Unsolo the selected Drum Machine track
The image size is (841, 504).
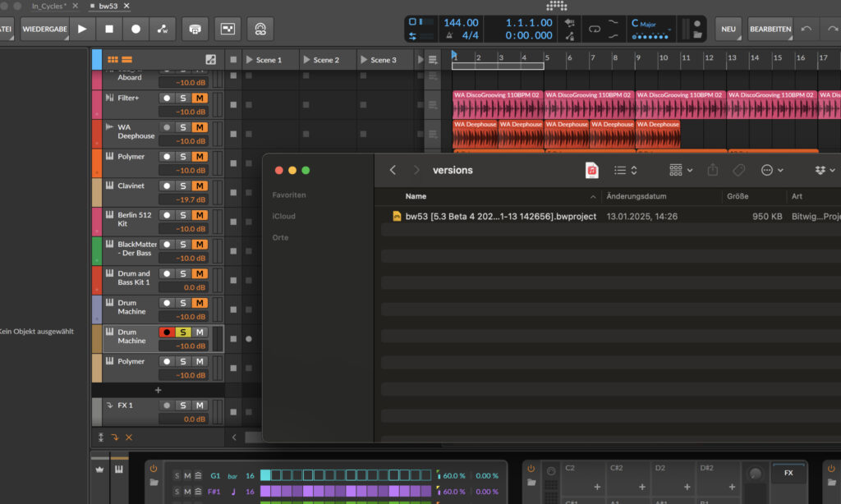pyautogui.click(x=183, y=332)
